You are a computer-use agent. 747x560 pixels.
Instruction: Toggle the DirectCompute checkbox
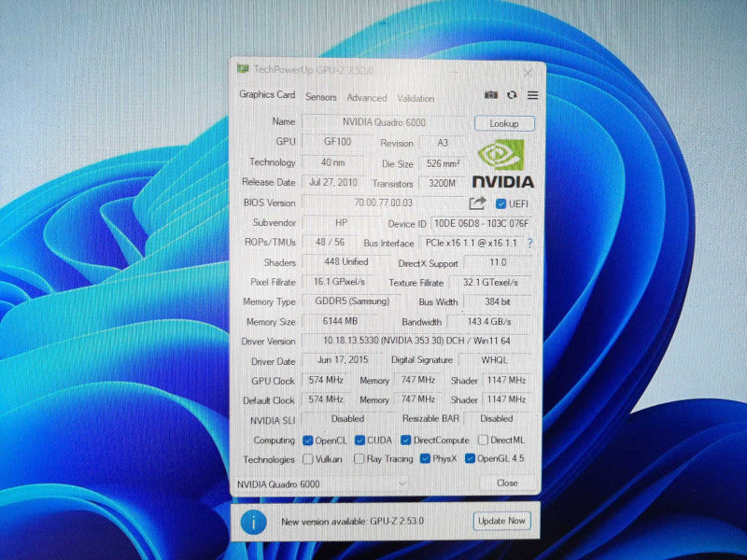click(x=405, y=440)
